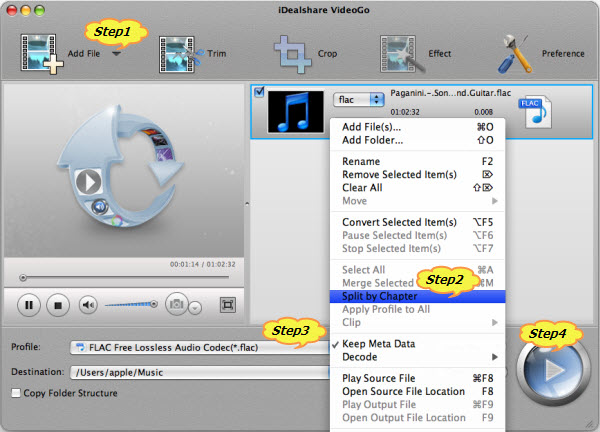
Task: Open the Add File dropdown arrow
Action: coord(116,54)
